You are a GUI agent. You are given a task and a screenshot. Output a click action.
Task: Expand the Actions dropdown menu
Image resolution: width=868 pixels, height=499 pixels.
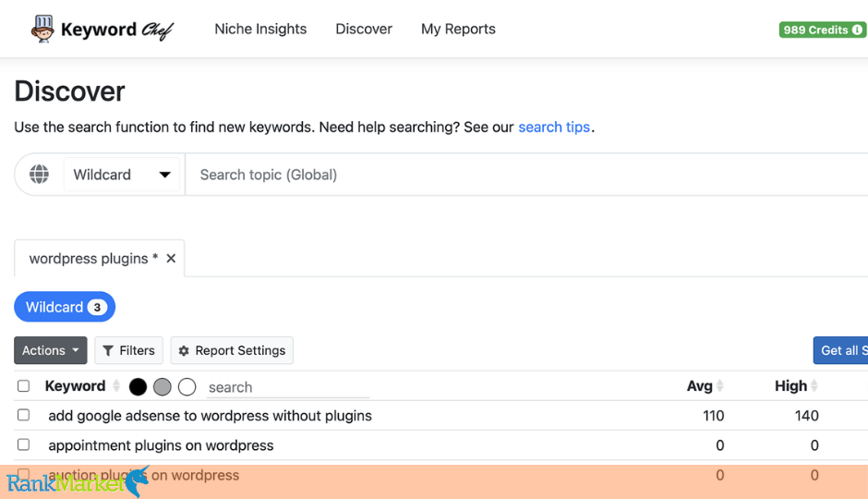[x=51, y=350]
